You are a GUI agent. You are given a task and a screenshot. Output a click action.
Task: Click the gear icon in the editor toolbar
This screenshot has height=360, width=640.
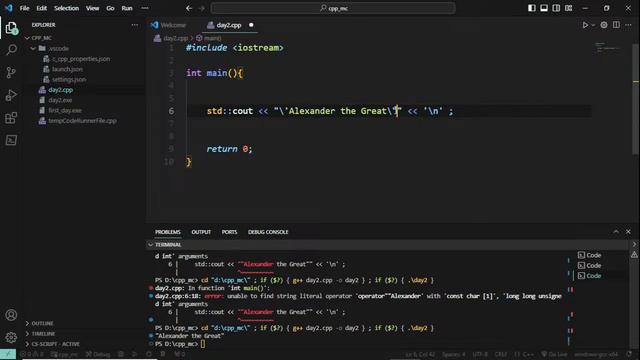pos(604,25)
